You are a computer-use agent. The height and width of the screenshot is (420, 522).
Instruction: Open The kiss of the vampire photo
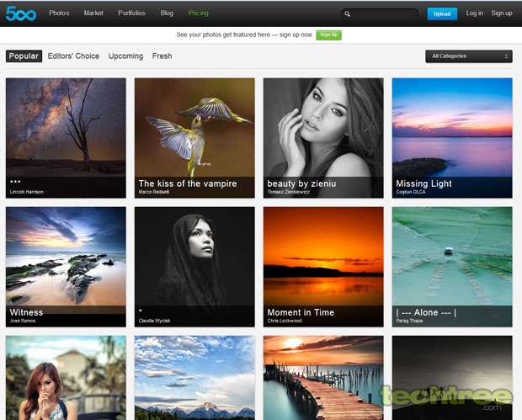point(194,138)
